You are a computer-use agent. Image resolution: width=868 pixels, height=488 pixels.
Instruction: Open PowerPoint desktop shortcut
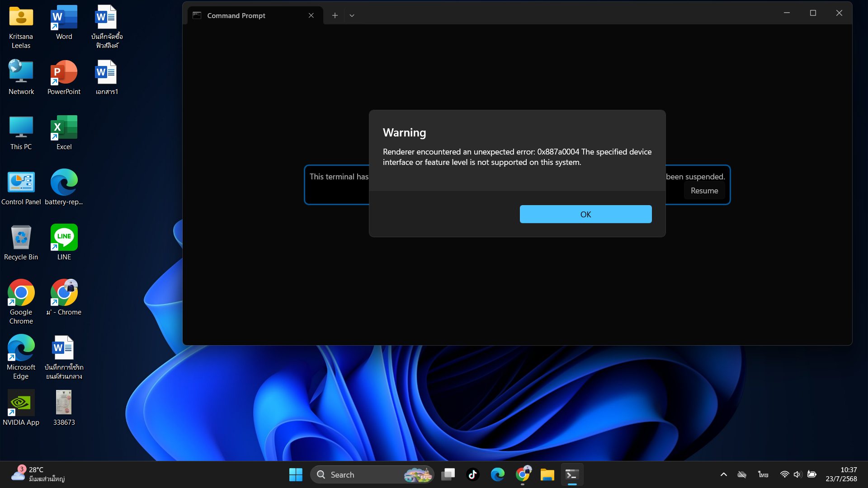(64, 78)
